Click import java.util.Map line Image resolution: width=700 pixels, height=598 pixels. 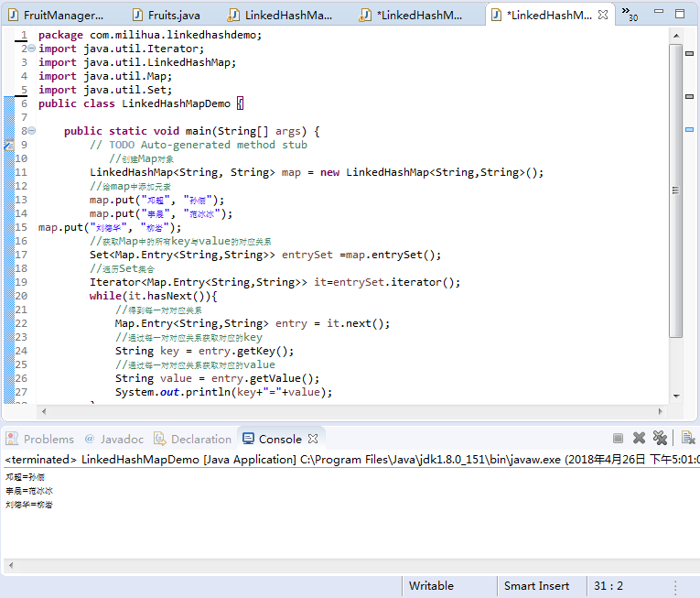(x=105, y=76)
